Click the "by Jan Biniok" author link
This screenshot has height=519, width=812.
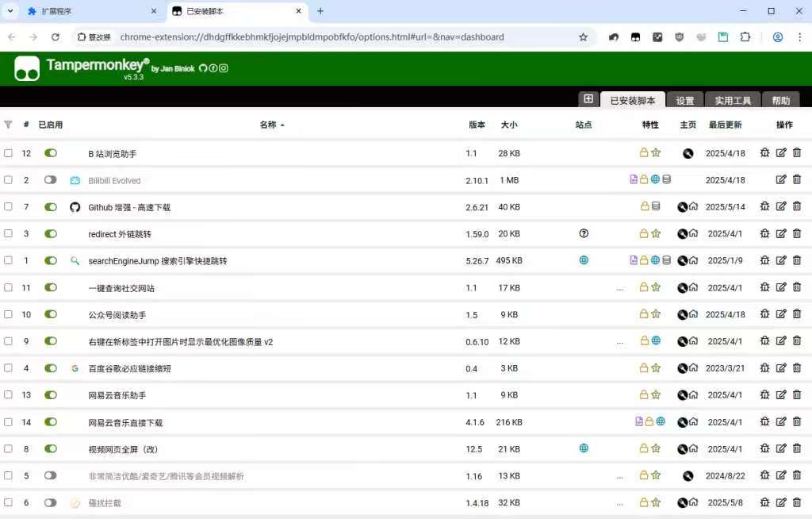[170, 68]
